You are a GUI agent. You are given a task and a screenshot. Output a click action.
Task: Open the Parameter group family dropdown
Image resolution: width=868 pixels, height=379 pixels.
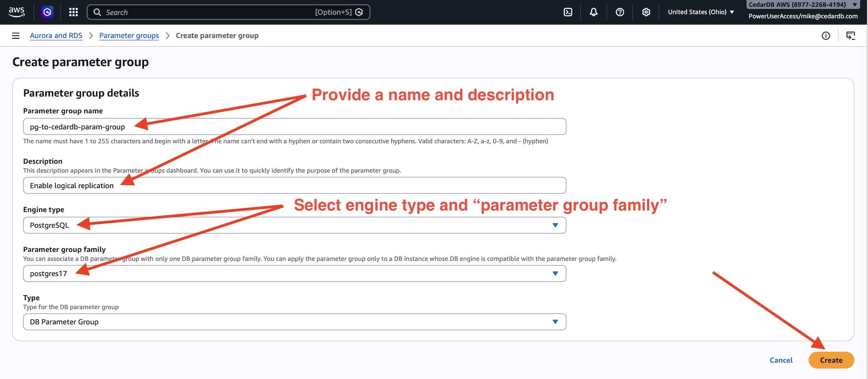[x=556, y=274]
